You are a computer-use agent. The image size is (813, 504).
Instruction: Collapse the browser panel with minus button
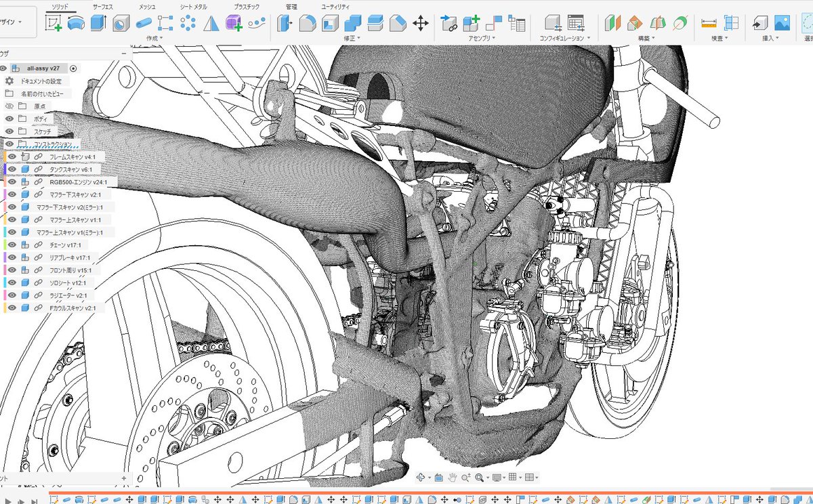pyautogui.click(x=123, y=52)
